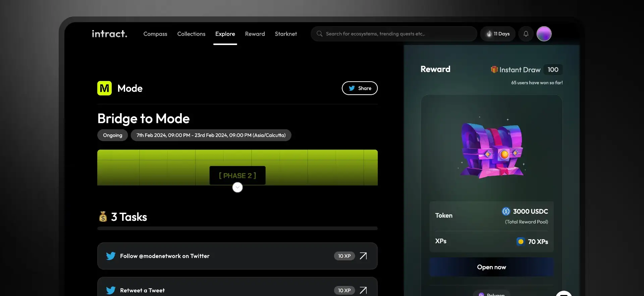Expand the Phase 2 banner chevron
644x296 pixels.
tap(237, 187)
